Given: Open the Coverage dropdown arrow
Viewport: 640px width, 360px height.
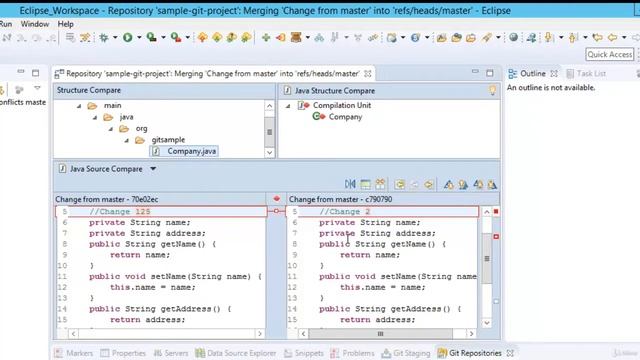Looking at the screenshot, I should [x=163, y=38].
